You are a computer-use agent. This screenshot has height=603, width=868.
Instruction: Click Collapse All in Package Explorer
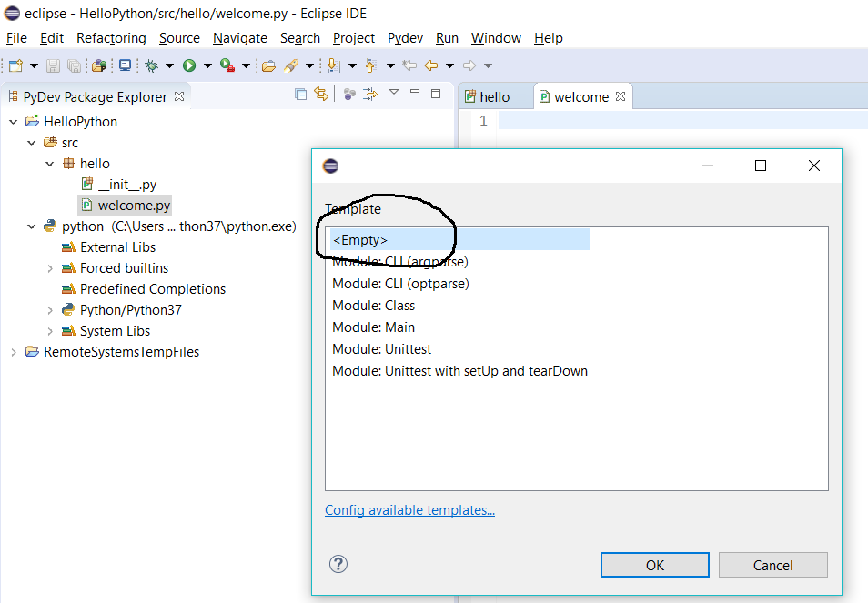(300, 95)
